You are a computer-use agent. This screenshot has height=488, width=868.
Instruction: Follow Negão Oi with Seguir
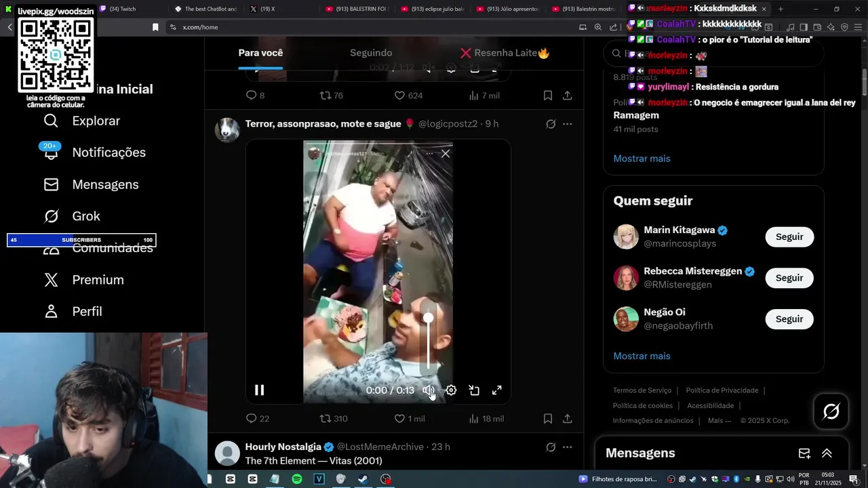click(789, 319)
